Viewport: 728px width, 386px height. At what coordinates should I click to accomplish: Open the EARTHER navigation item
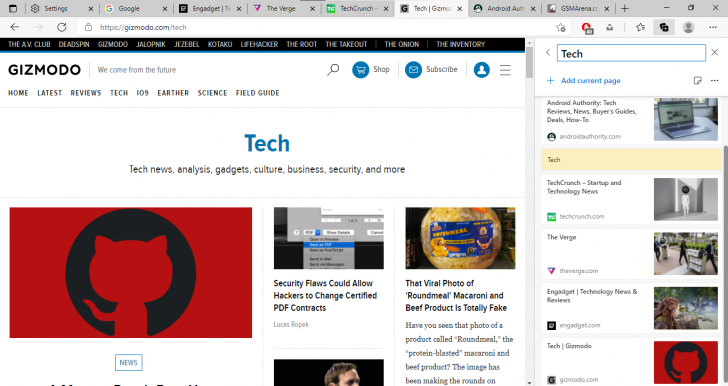tap(173, 93)
